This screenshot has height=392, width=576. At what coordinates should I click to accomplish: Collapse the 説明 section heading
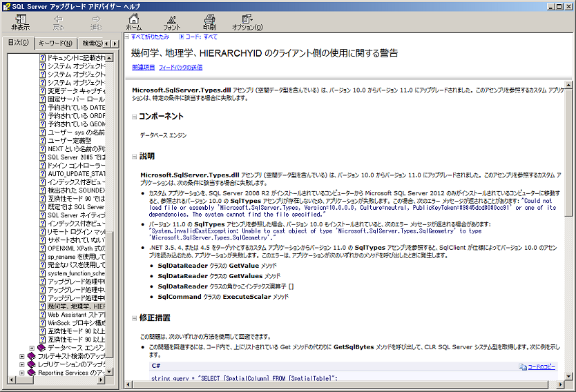tap(135, 157)
